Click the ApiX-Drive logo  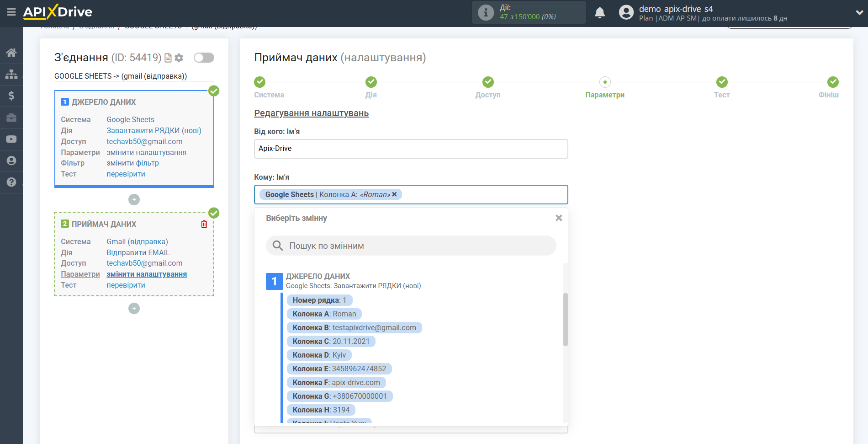click(58, 12)
